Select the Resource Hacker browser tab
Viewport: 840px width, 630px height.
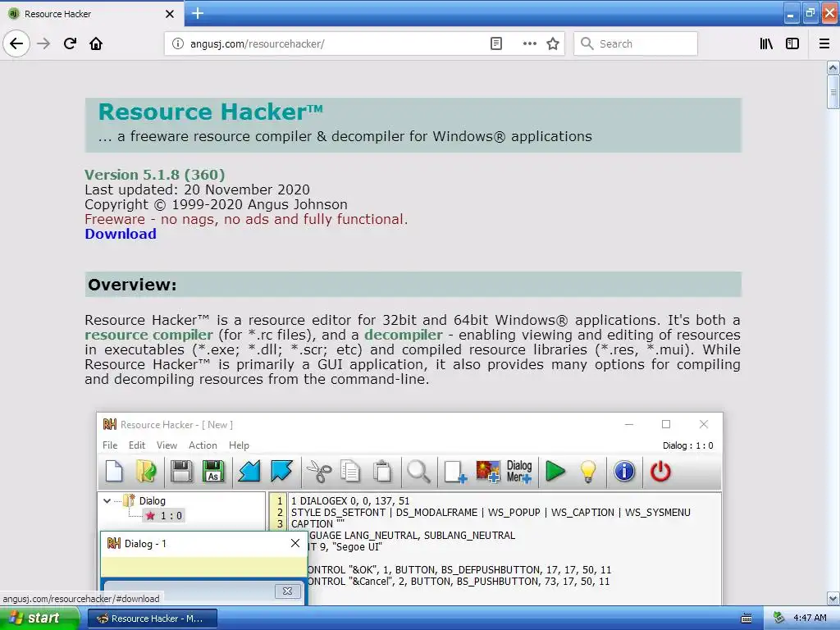tap(92, 13)
